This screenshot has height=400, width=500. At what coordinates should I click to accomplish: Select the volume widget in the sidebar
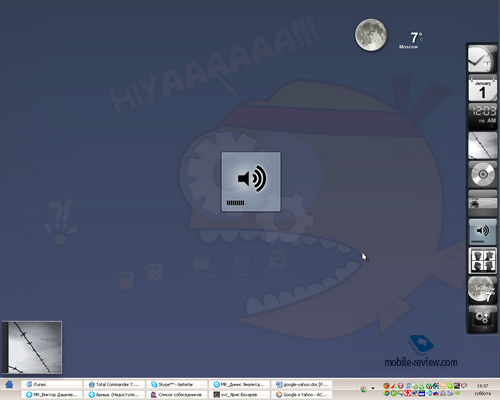click(482, 232)
